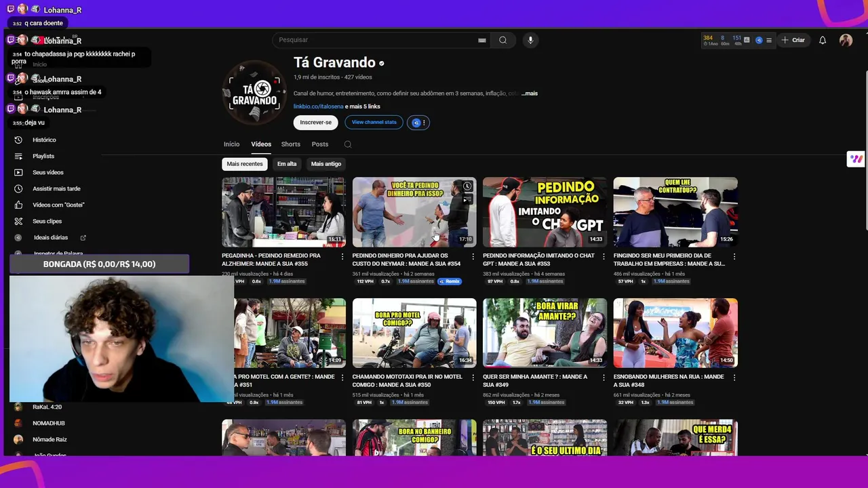
Task: Open options for video #348
Action: (734, 378)
